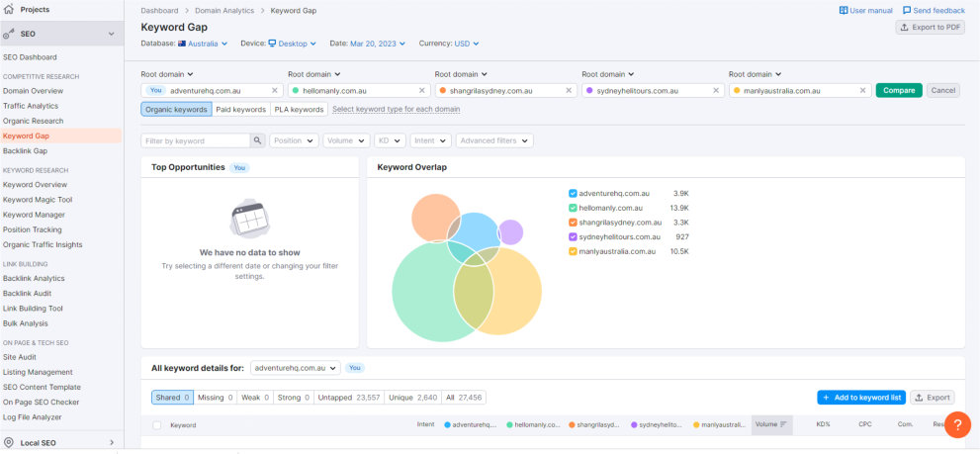Clear manlyaustralia.com.au domain with its X icon
The image size is (980, 454).
(x=862, y=91)
